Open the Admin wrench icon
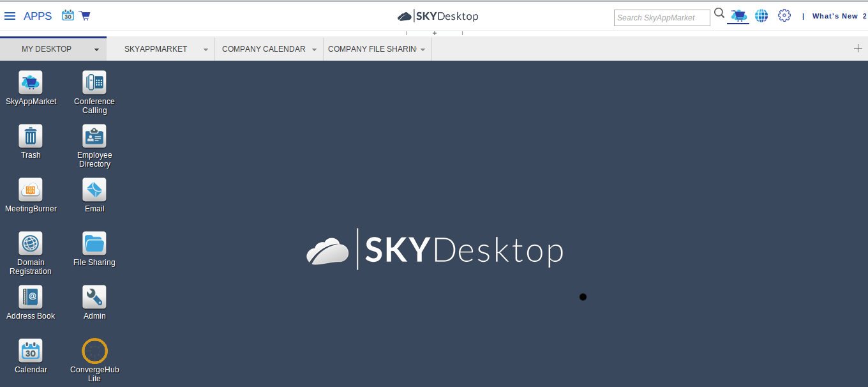This screenshot has height=387, width=868. click(x=94, y=297)
